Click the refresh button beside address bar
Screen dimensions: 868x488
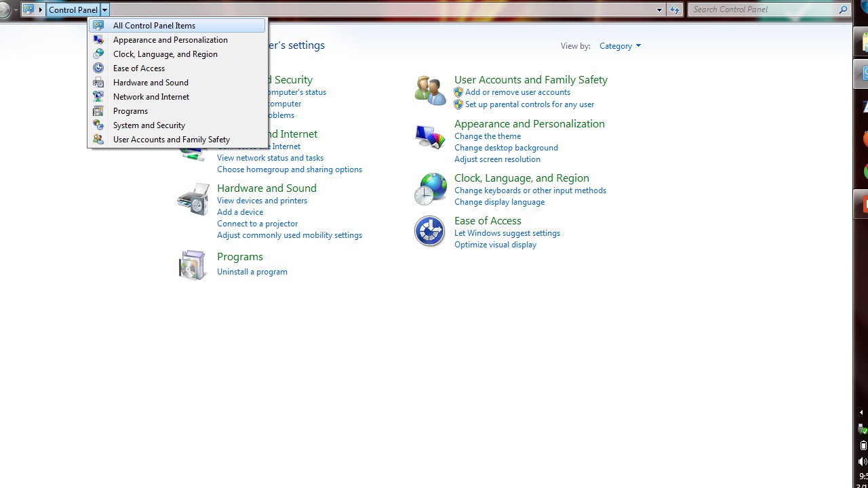point(674,9)
